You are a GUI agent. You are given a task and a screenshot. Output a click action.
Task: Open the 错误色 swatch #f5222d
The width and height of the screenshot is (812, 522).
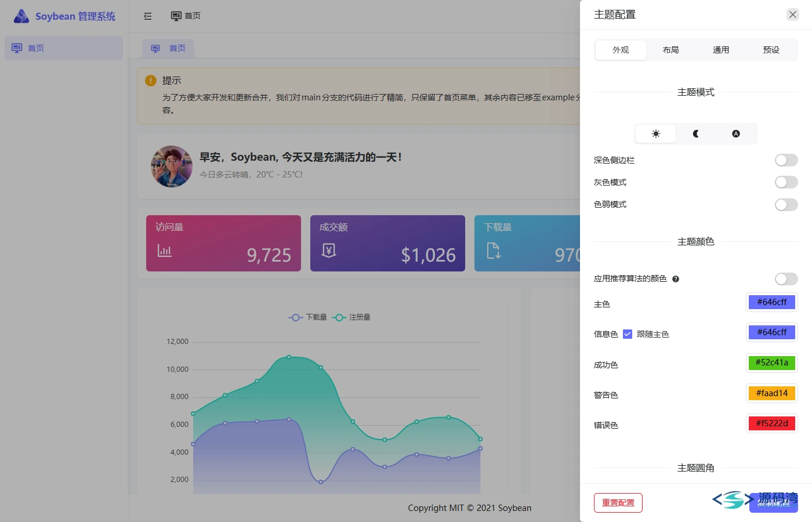point(772,423)
